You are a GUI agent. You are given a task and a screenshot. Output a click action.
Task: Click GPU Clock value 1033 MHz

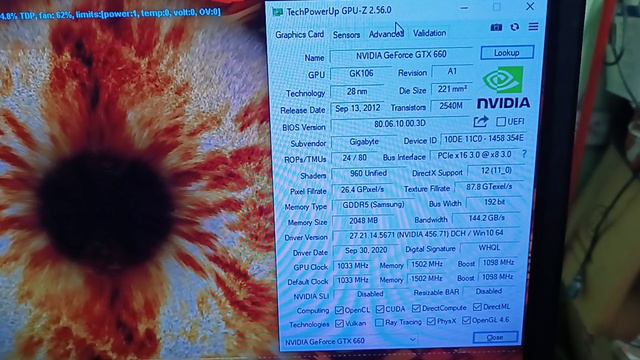(353, 266)
